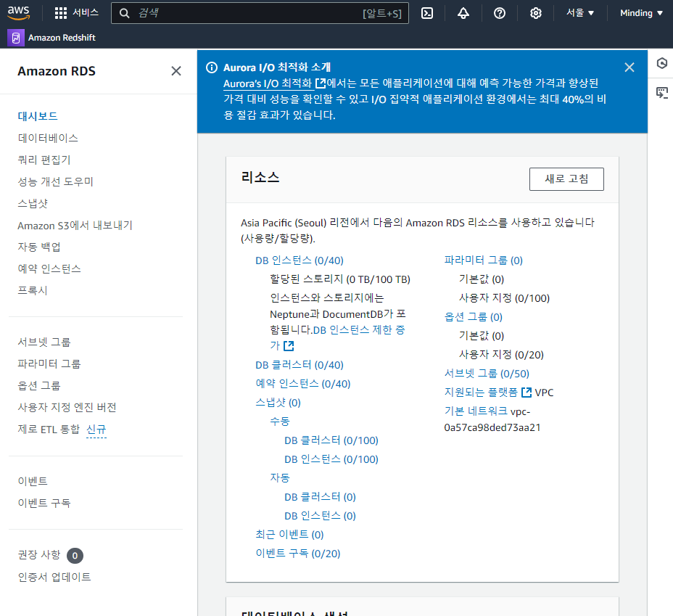Select 데이터베이스 in the sidebar
Screen dimensions: 673x616
[x=48, y=138]
